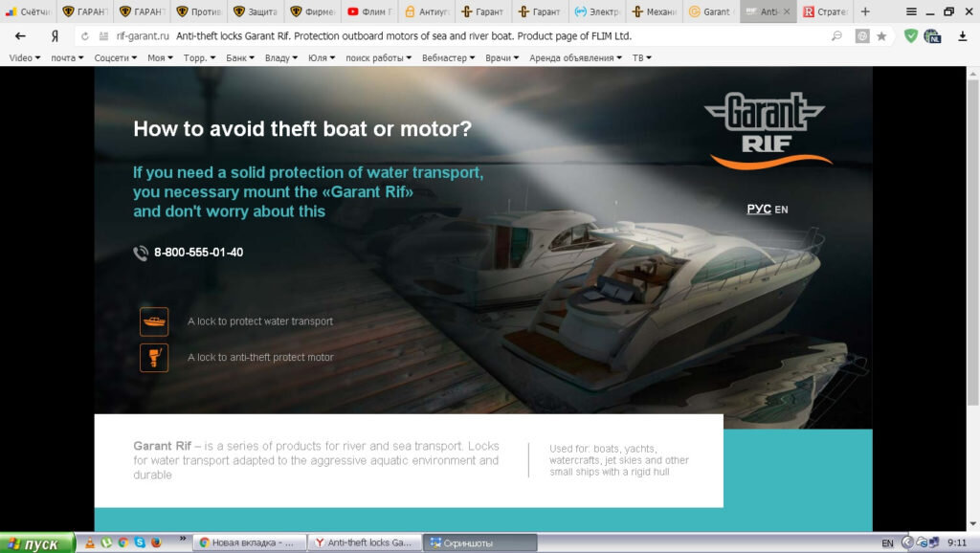Open 'A lock to anti-theft protect motor'
Viewport: 980px width, 553px height.
[x=260, y=358]
